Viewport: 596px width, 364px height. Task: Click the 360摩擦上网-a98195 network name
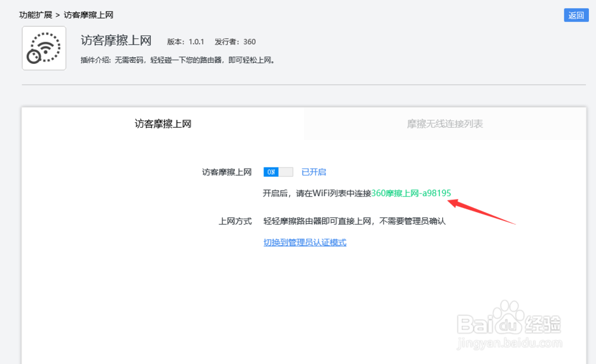point(411,193)
